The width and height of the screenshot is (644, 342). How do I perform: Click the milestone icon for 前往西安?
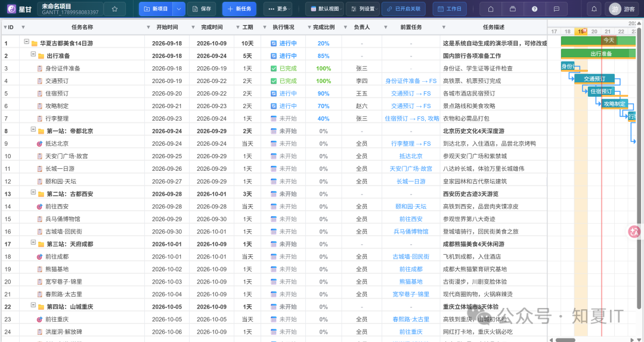39,207
